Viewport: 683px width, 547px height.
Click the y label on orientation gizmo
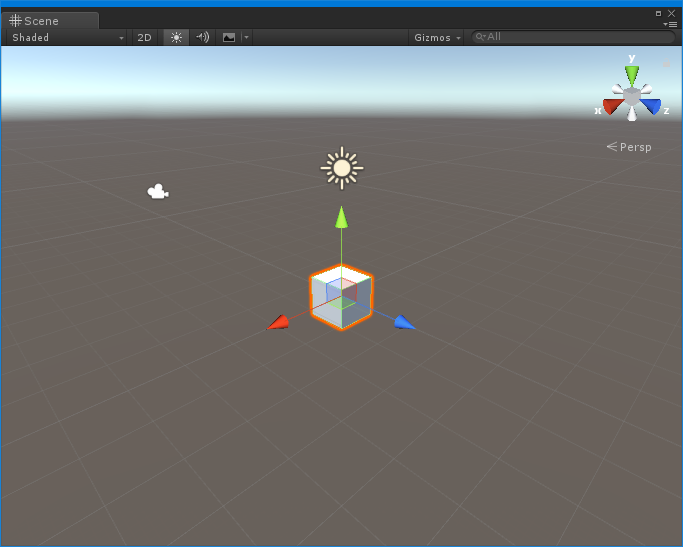(x=632, y=58)
